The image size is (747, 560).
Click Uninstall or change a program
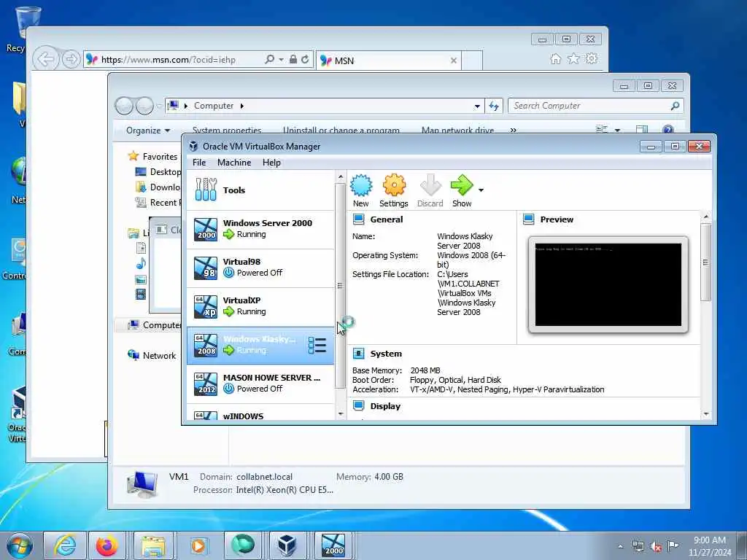[341, 130]
